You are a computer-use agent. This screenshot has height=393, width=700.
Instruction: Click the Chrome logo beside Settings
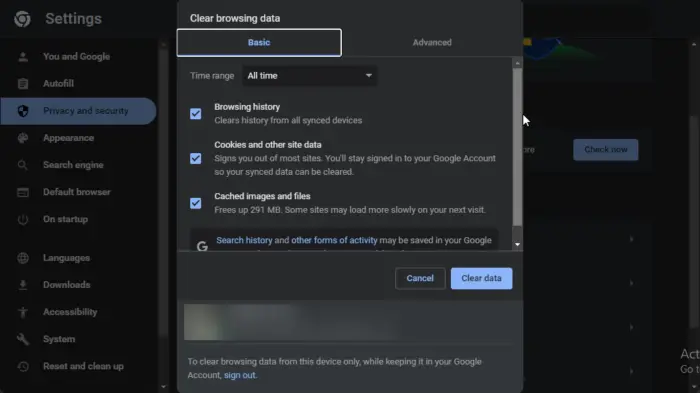coord(22,19)
